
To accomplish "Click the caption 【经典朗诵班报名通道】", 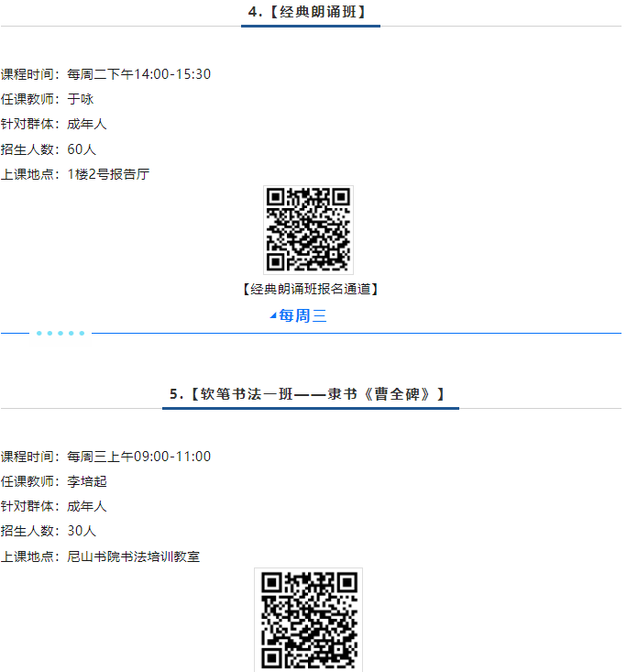I will click(311, 290).
